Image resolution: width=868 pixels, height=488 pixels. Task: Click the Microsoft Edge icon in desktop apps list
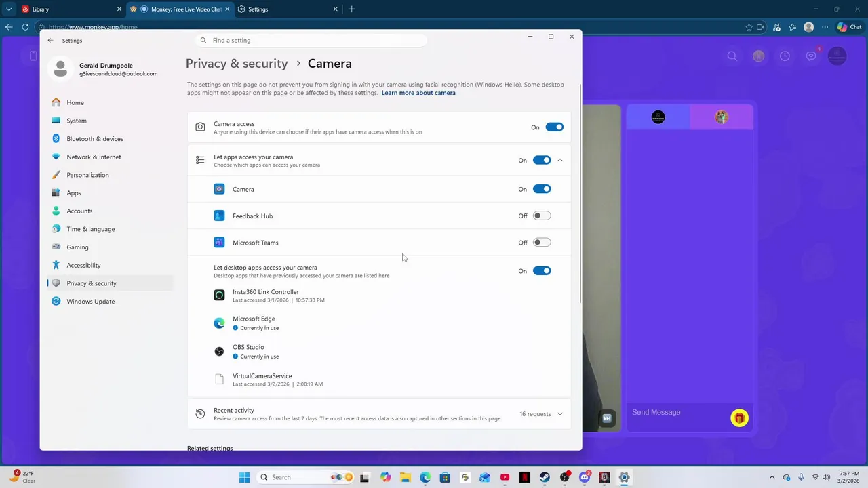[x=219, y=323]
